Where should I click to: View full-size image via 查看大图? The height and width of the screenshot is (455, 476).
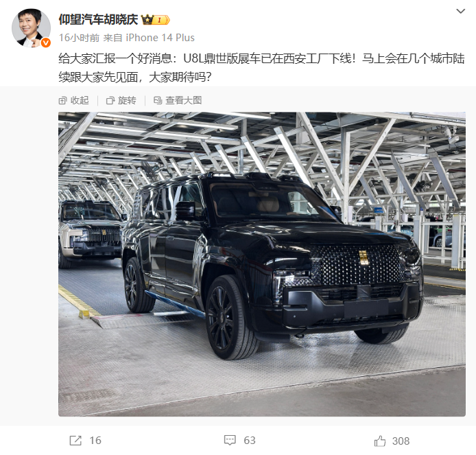point(178,100)
